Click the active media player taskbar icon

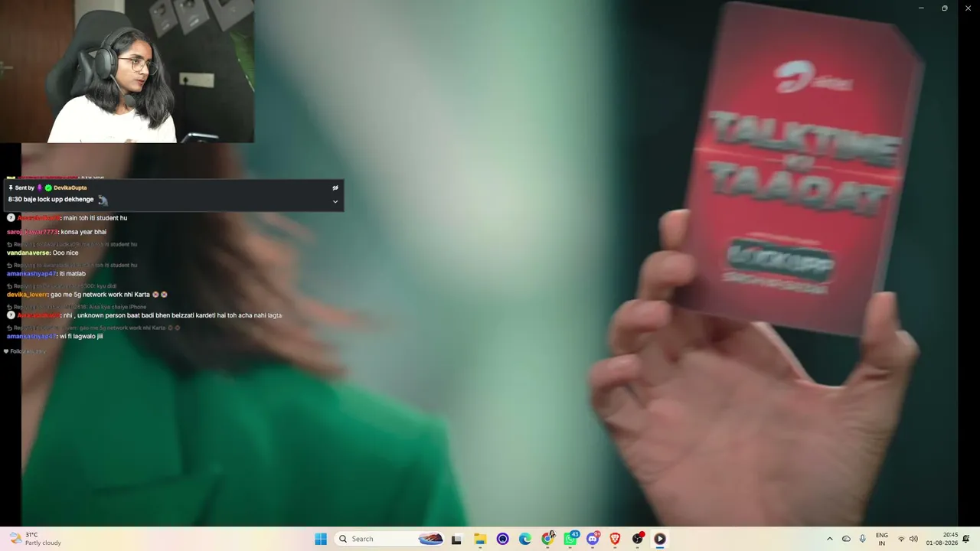click(x=660, y=539)
